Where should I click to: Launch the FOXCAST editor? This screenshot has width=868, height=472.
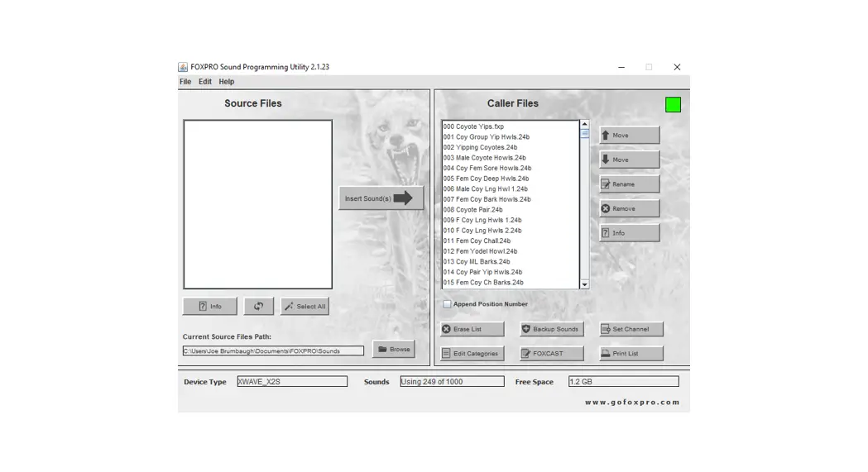pyautogui.click(x=552, y=353)
